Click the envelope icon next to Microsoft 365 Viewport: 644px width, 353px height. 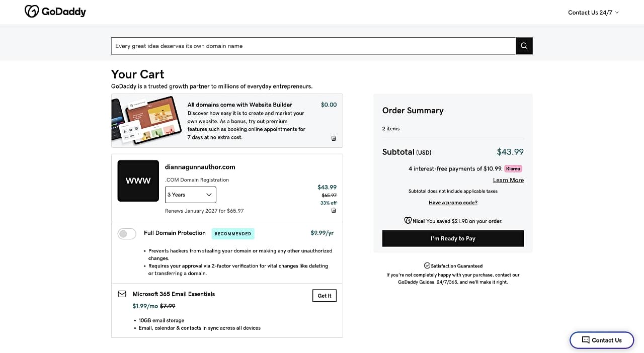point(121,294)
